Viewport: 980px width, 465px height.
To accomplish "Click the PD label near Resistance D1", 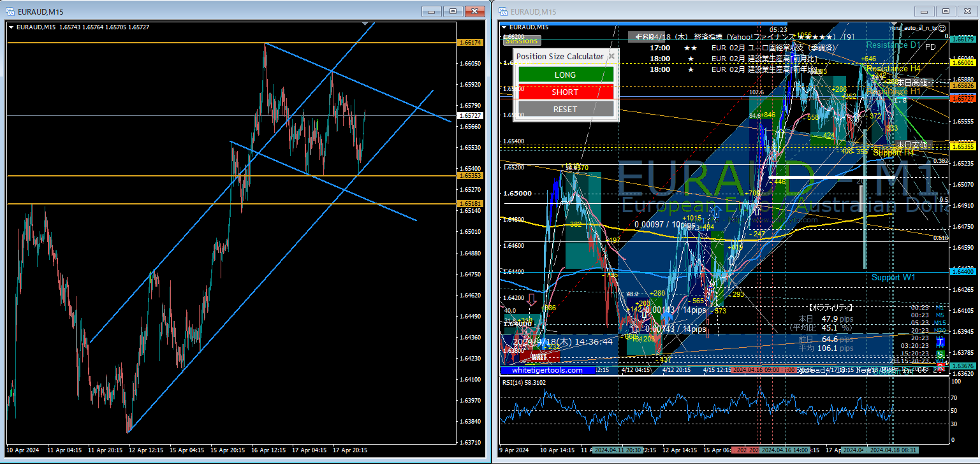I will click(930, 47).
